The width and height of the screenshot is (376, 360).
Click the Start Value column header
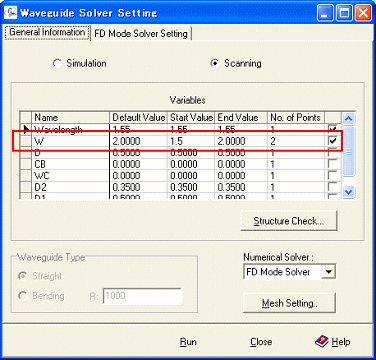(191, 118)
